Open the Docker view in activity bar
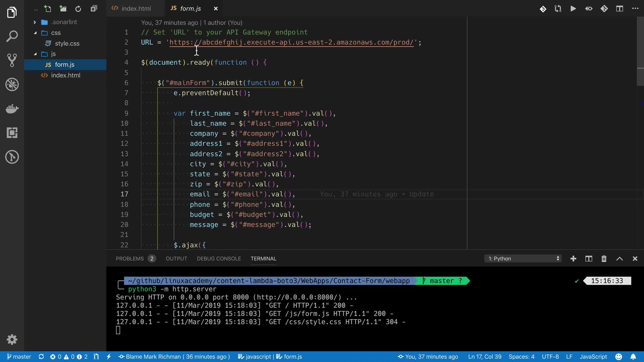The image size is (644, 362). click(12, 109)
